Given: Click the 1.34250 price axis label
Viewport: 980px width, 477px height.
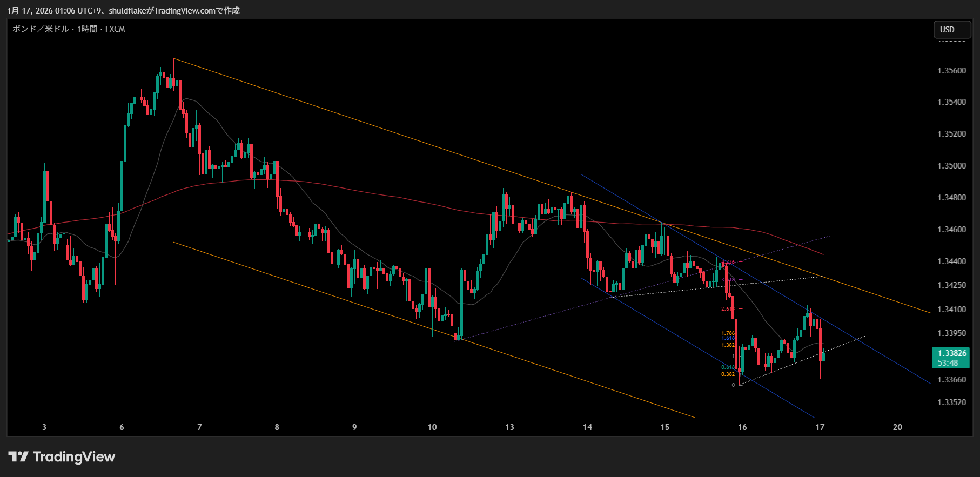Looking at the screenshot, I should 951,285.
